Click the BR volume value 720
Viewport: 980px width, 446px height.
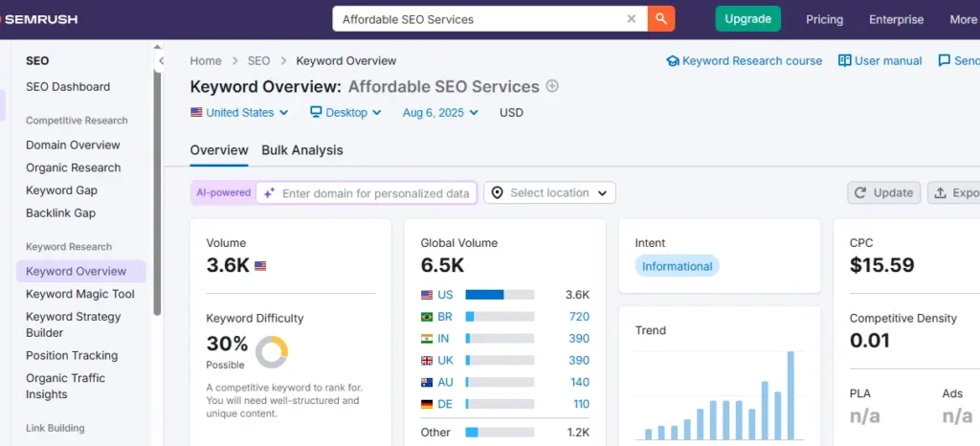click(579, 317)
